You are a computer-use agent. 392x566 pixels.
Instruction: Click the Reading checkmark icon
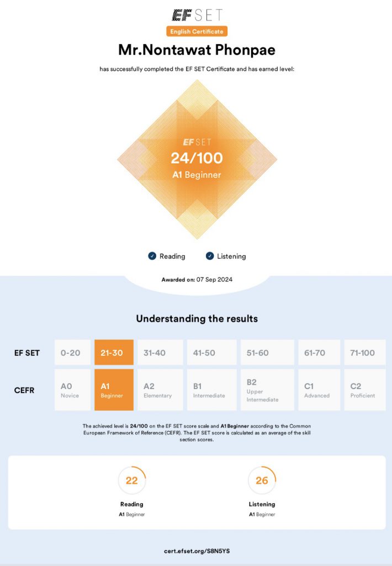(152, 256)
